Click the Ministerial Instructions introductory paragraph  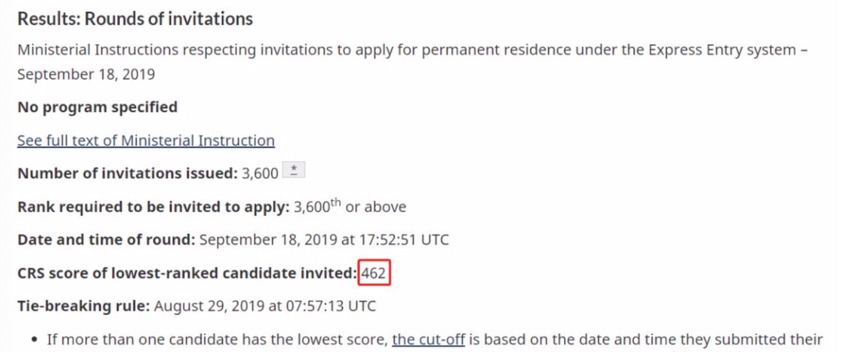(412, 62)
